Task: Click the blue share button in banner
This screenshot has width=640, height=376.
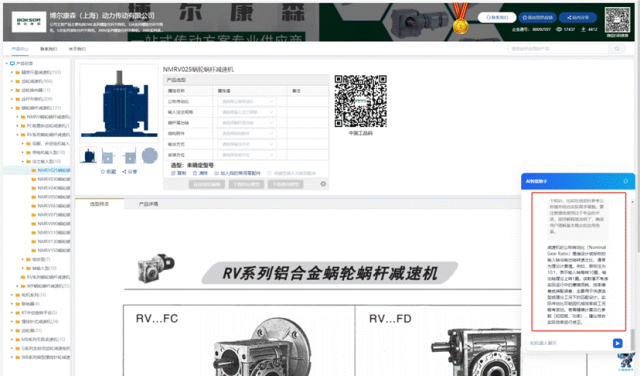Action: (578, 18)
